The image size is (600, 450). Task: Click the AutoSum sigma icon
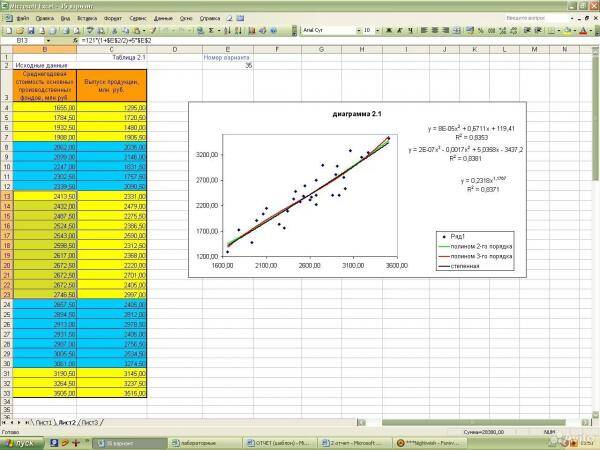[211, 30]
